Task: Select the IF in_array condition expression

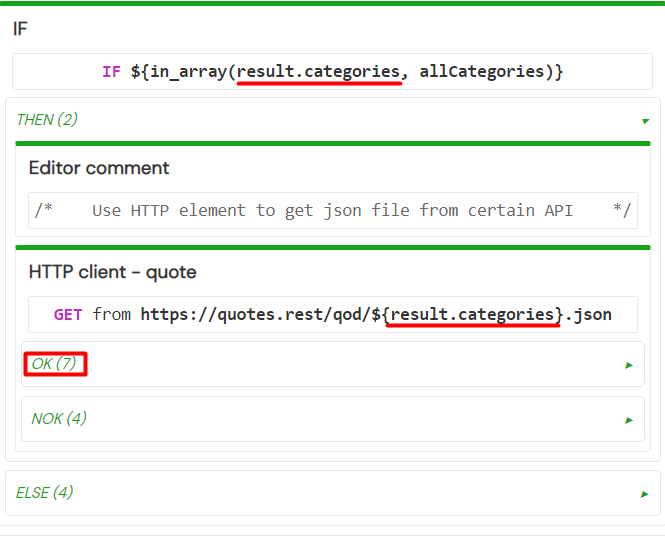Action: tap(332, 72)
